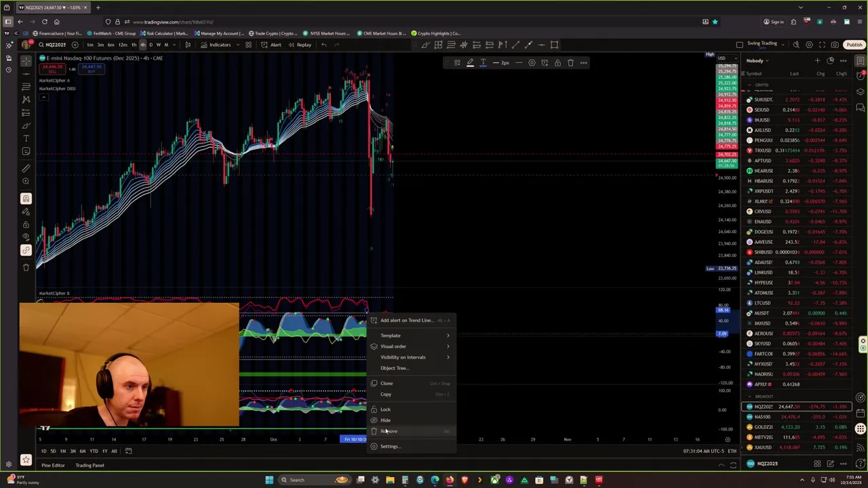The height and width of the screenshot is (488, 868).
Task: Open Windows Start menu
Action: [x=269, y=480]
